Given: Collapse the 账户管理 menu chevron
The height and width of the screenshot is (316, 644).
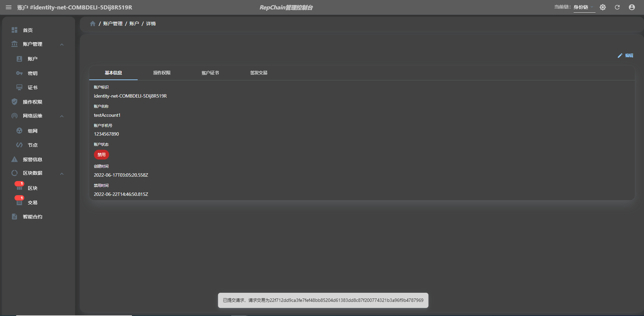Looking at the screenshot, I should tap(62, 44).
